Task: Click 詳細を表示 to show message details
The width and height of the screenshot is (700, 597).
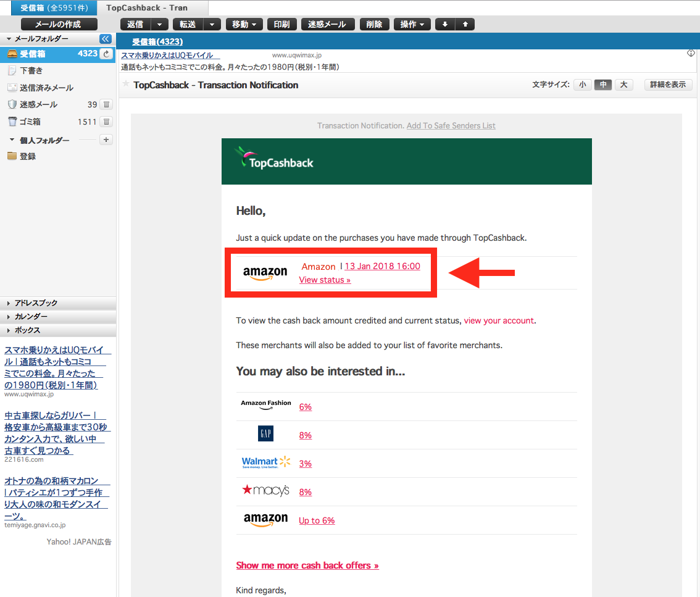Action: coord(668,85)
